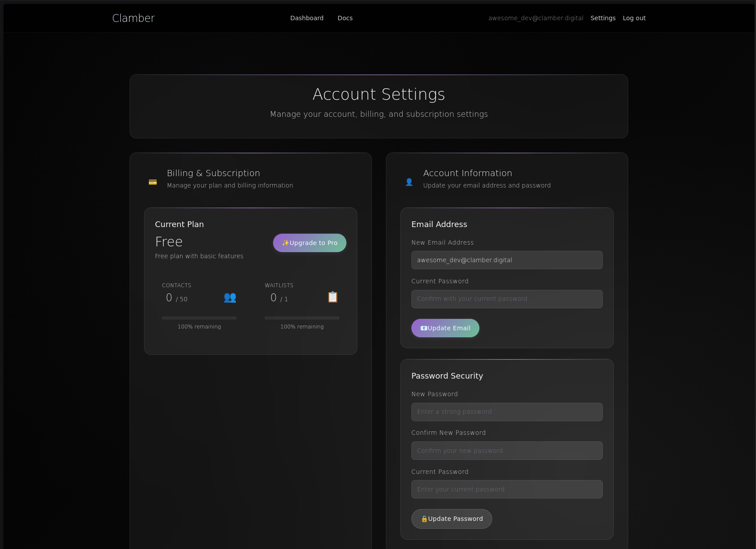This screenshot has height=549, width=756.
Task: Click the contacts usage progress bar
Action: 199,318
